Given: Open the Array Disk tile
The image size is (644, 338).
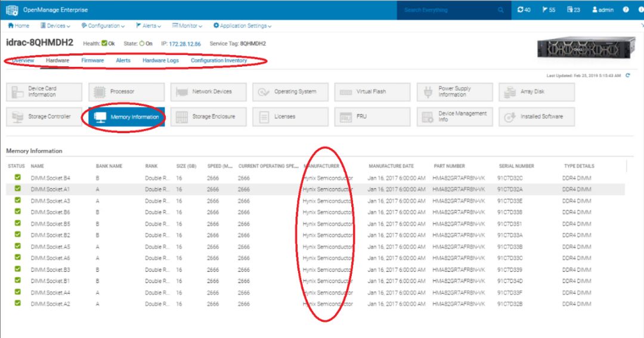Looking at the screenshot, I should coord(537,92).
